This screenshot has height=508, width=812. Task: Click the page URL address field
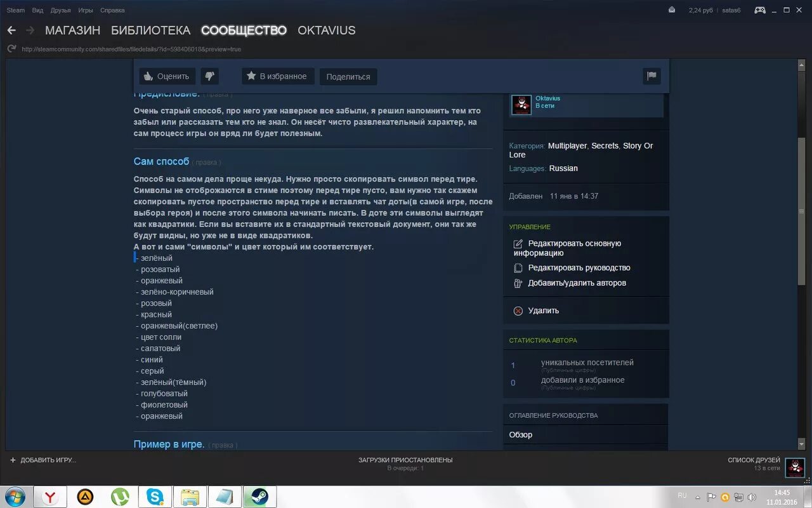[131, 49]
